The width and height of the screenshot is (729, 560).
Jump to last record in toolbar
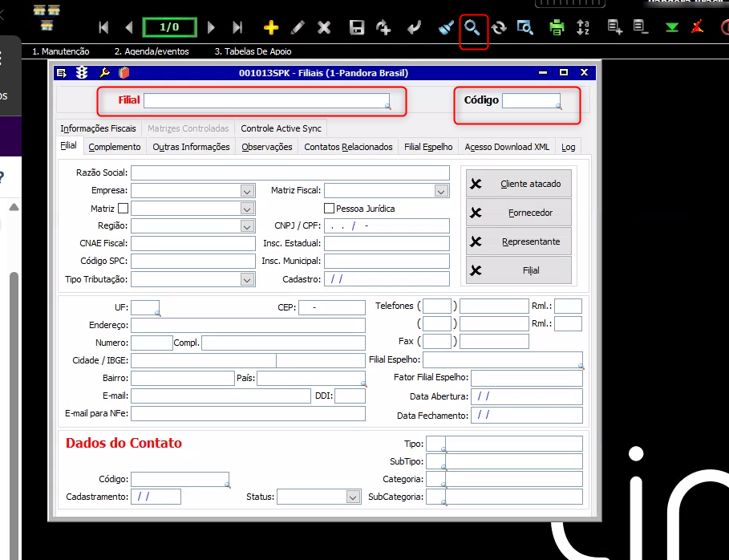[x=237, y=27]
